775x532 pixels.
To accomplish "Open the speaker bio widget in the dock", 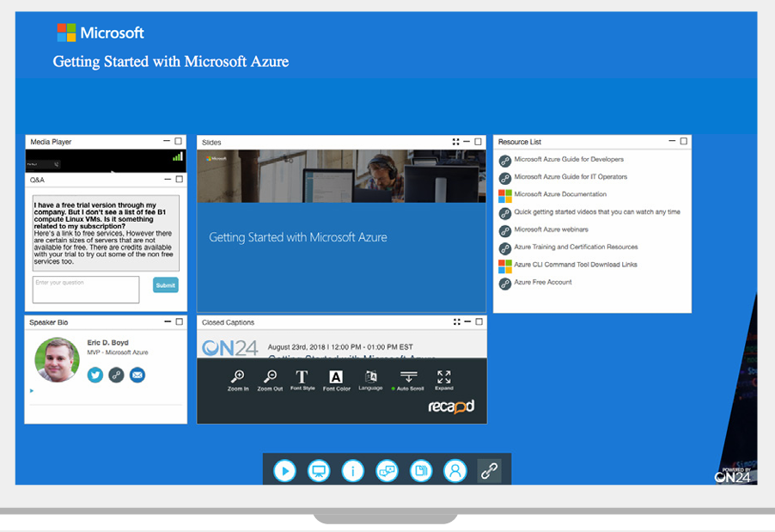I will (455, 471).
